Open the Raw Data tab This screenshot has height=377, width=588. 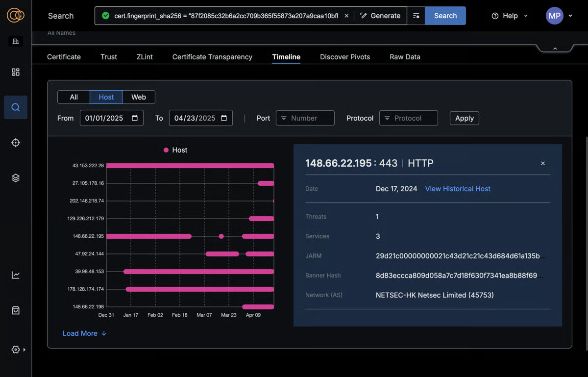(x=405, y=57)
